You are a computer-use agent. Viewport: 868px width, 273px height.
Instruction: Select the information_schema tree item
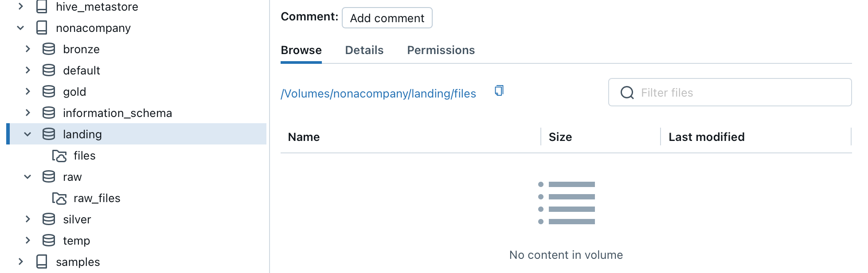click(117, 113)
